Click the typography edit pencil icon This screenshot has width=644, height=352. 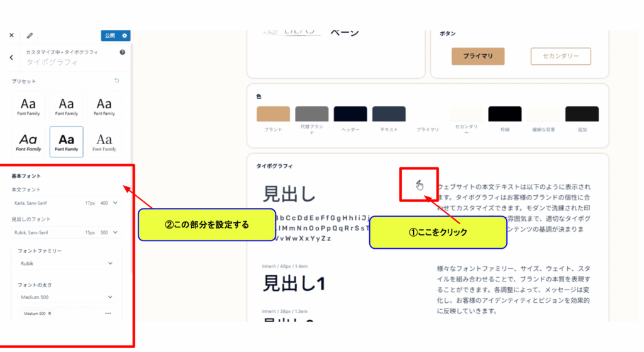click(419, 184)
